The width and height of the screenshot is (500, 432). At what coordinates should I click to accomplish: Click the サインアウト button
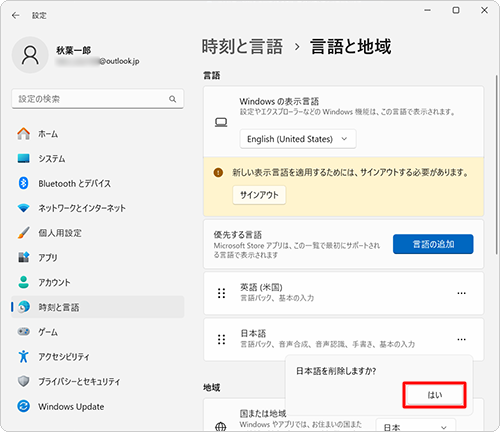click(259, 195)
